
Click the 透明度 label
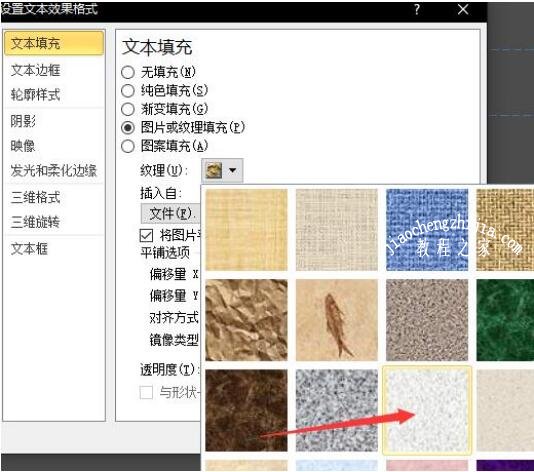[x=169, y=369]
